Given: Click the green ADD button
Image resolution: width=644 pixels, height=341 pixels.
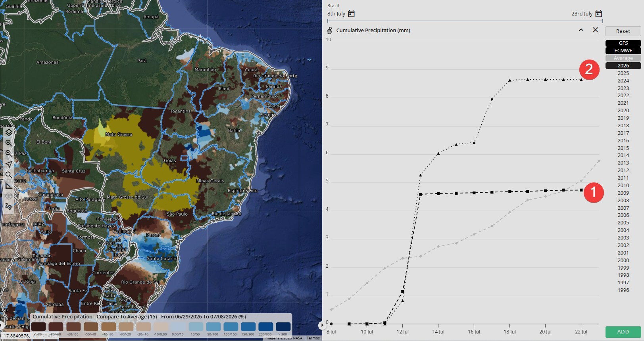Looking at the screenshot, I should click(x=623, y=332).
